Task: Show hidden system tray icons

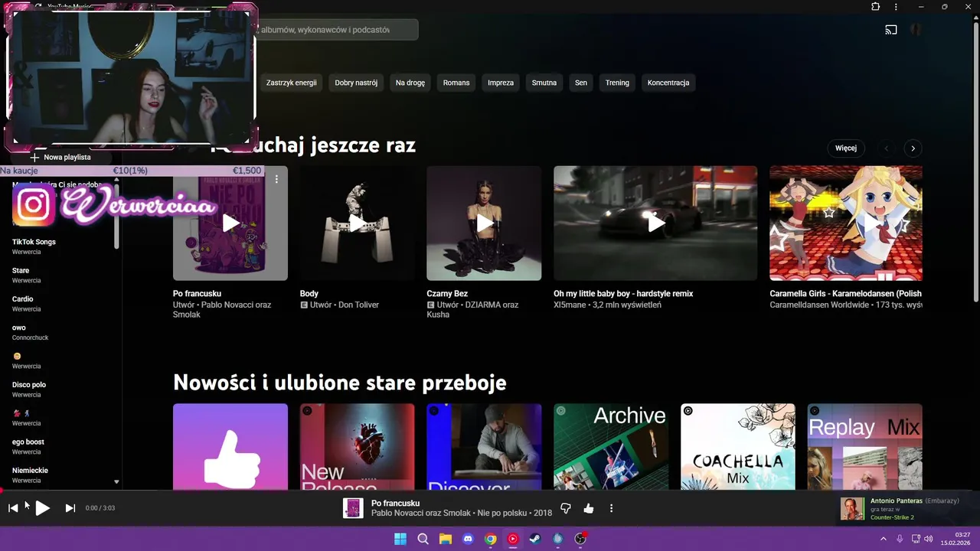Action: tap(883, 539)
